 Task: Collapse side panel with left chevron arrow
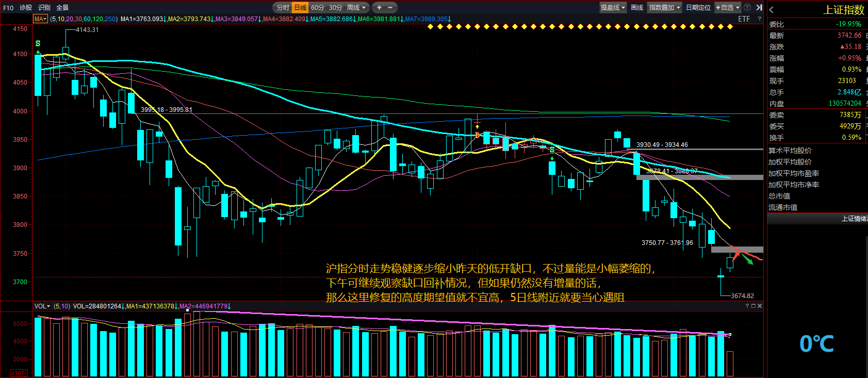pos(772,10)
